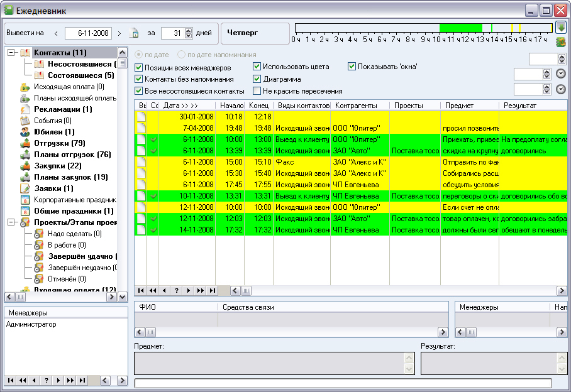
Task: Click the Планы исходящей оплаты icon
Action: [25, 98]
